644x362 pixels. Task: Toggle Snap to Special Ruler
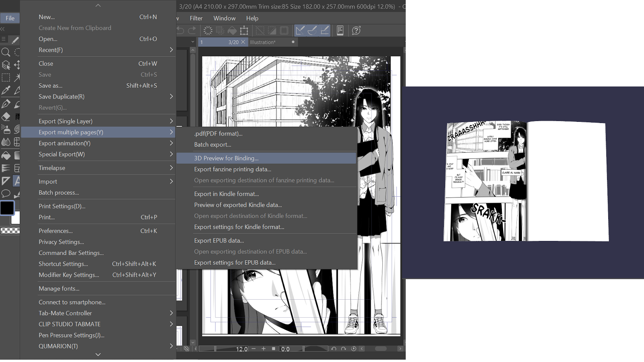(x=312, y=30)
